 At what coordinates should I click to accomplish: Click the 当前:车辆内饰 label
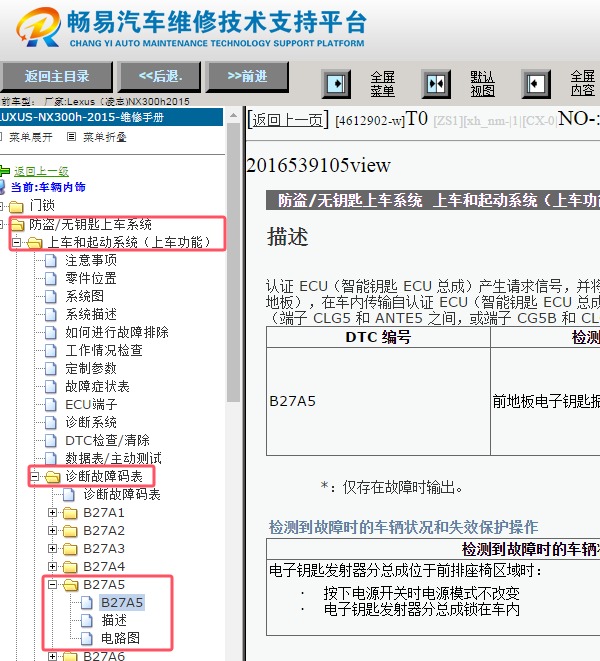pos(48,187)
